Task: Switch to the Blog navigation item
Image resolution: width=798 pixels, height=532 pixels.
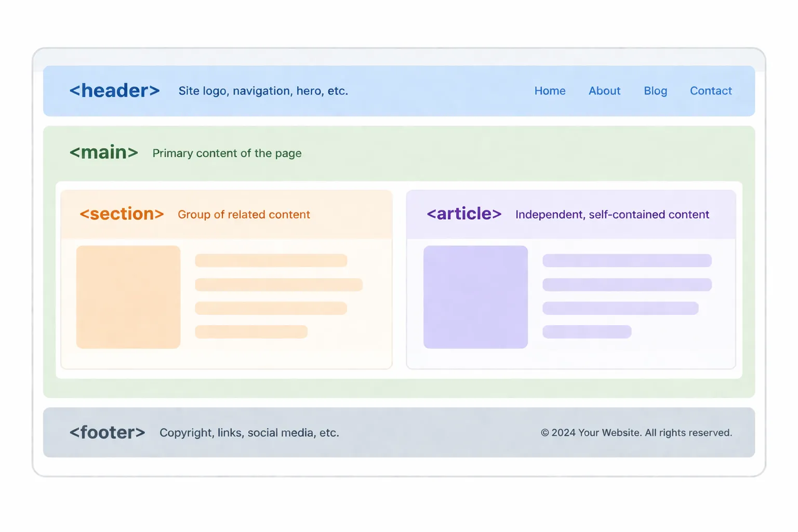Action: click(x=655, y=91)
